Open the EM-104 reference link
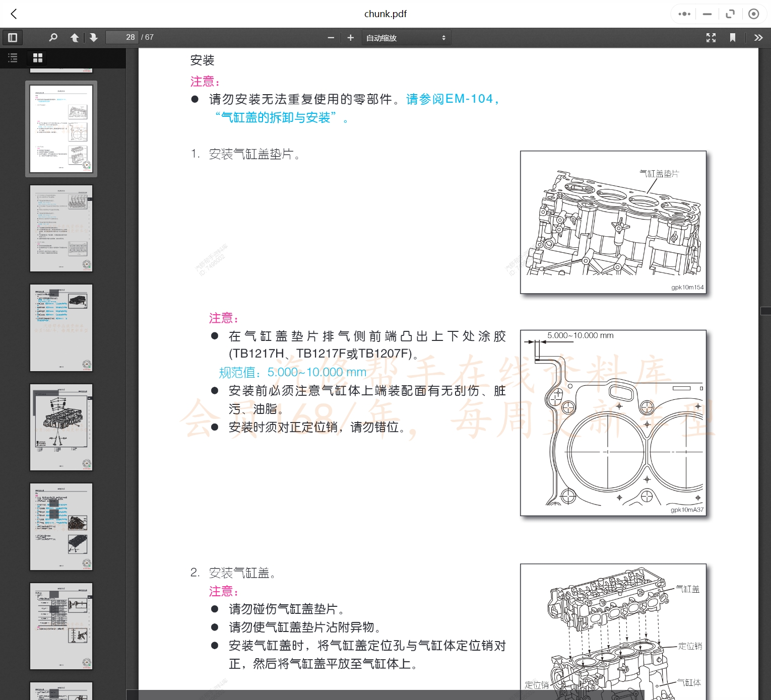 [x=447, y=98]
